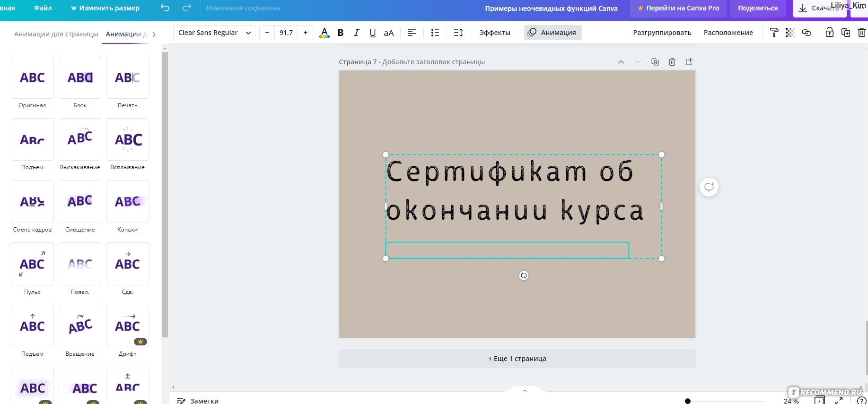Open line spacing options
This screenshot has height=404, width=868.
[458, 33]
